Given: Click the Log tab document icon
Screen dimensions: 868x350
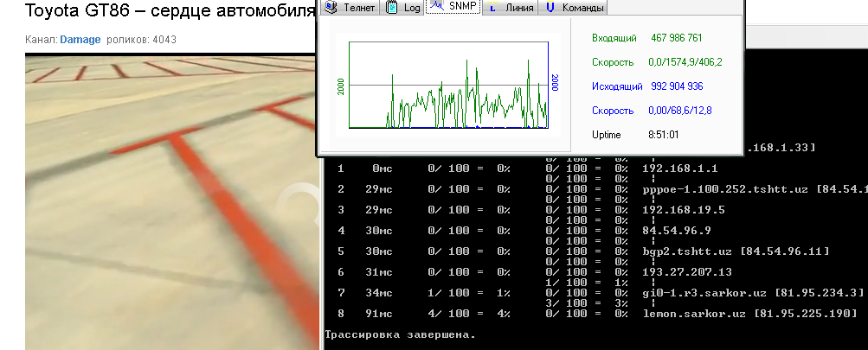Looking at the screenshot, I should pyautogui.click(x=393, y=7).
